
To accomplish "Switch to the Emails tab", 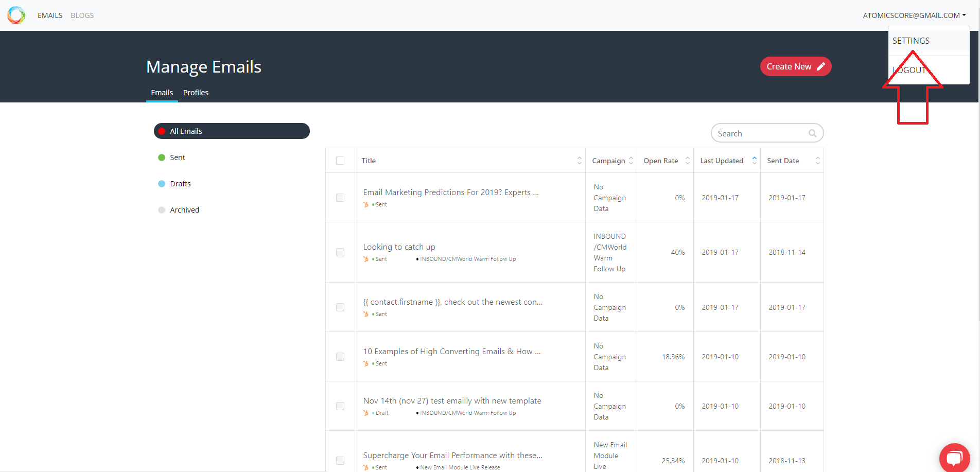I will coord(162,93).
